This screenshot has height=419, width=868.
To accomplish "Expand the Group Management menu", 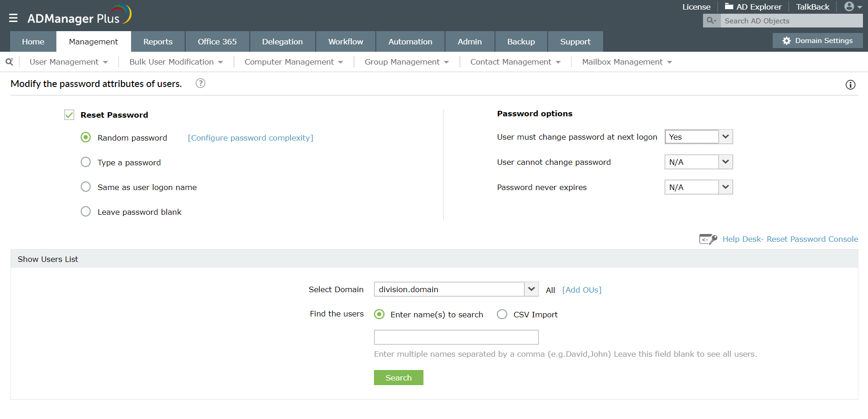I will [x=407, y=62].
